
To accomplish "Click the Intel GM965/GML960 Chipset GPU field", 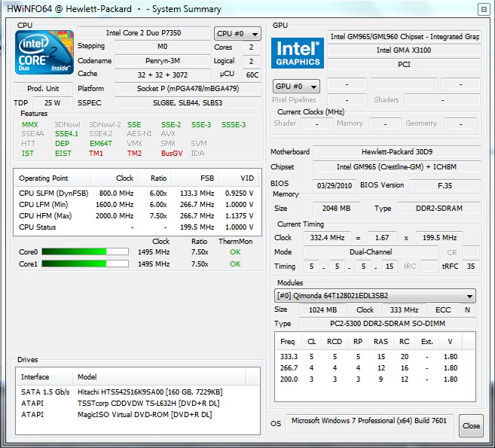I will coord(404,37).
